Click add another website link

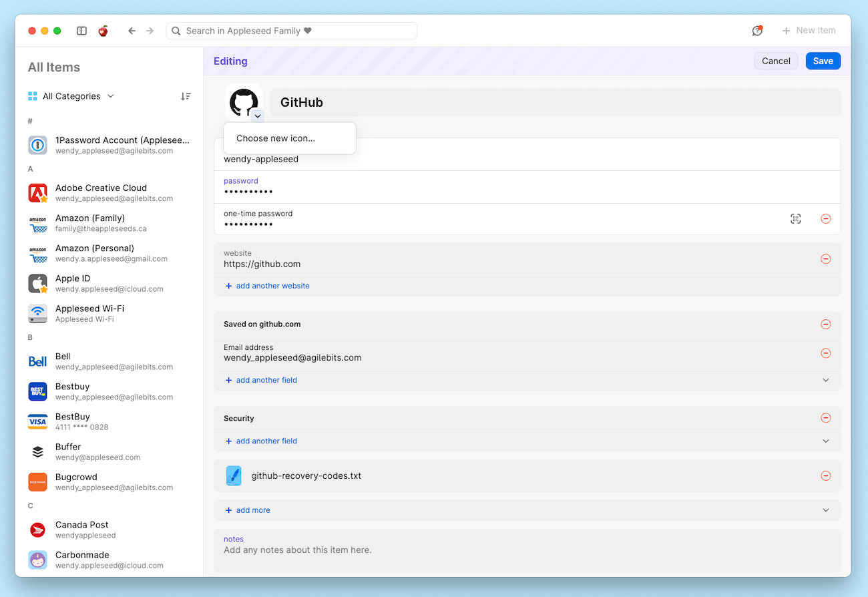coord(267,286)
